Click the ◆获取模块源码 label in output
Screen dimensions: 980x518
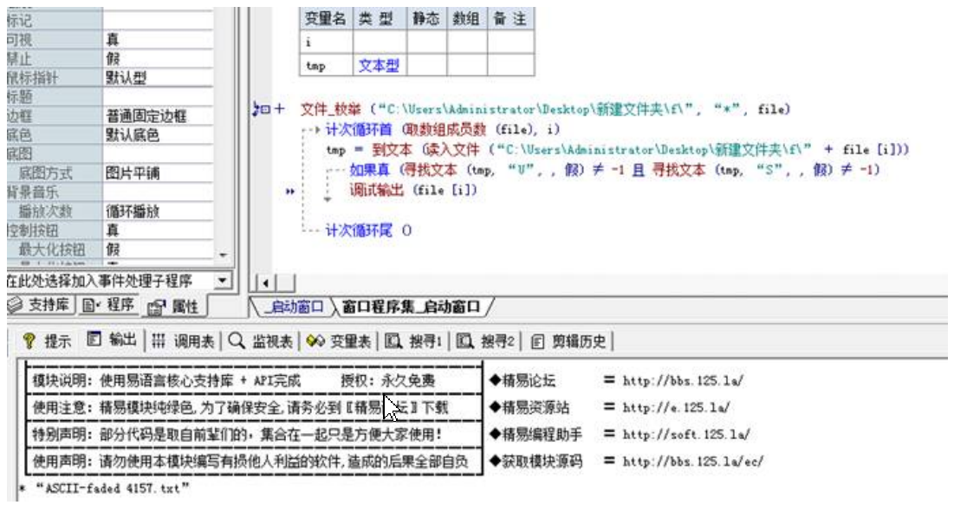[x=535, y=462]
